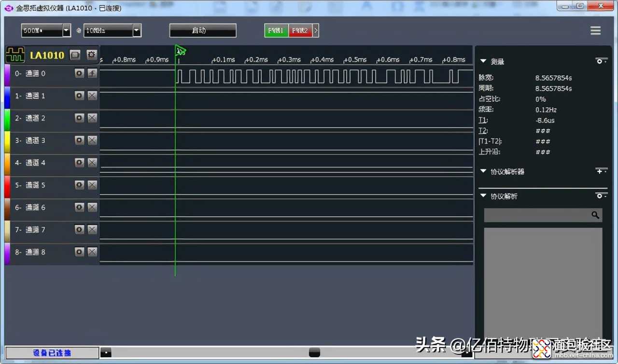The width and height of the screenshot is (618, 364).
Task: Toggle the PWM2 output
Action: (300, 30)
